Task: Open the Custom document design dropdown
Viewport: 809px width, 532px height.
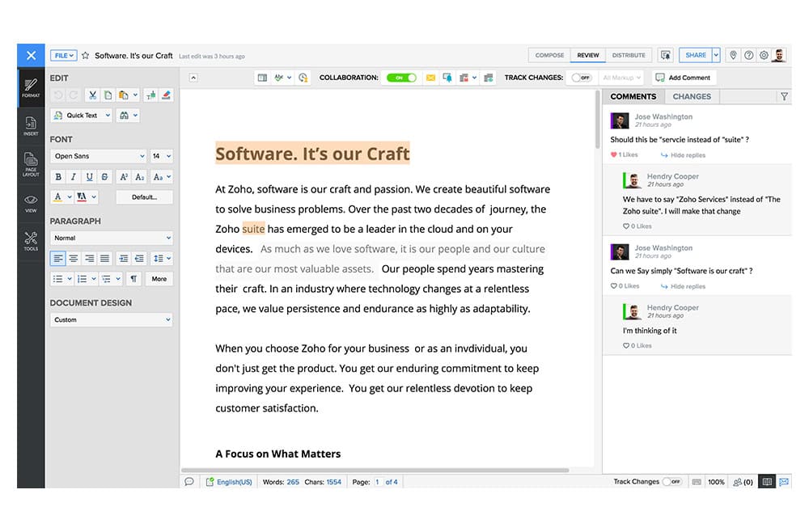Action: pyautogui.click(x=112, y=319)
